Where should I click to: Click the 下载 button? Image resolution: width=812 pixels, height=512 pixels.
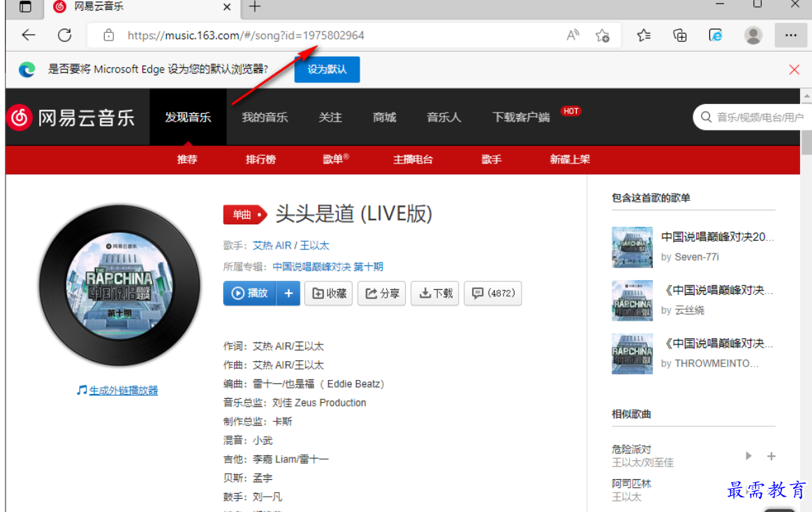tap(435, 293)
